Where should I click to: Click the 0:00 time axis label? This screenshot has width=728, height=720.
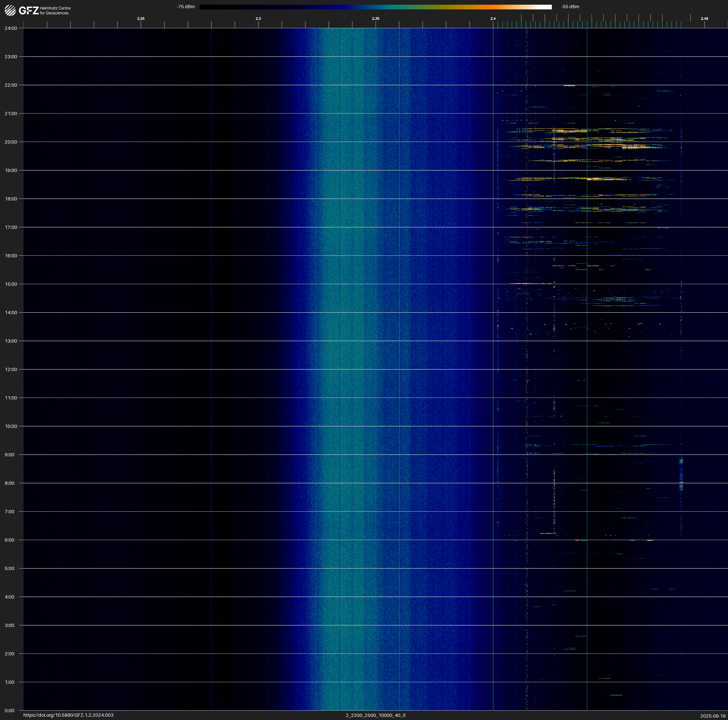(9, 711)
